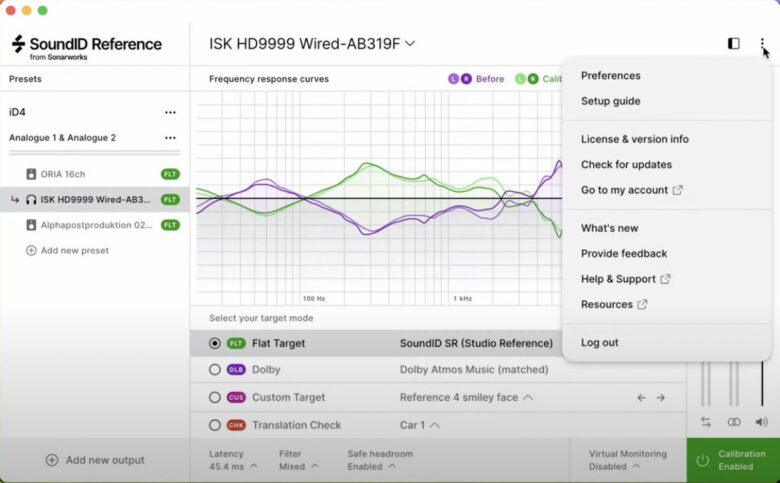
Task: Toggle the green calibrated R curve indicator
Action: pyautogui.click(x=533, y=79)
